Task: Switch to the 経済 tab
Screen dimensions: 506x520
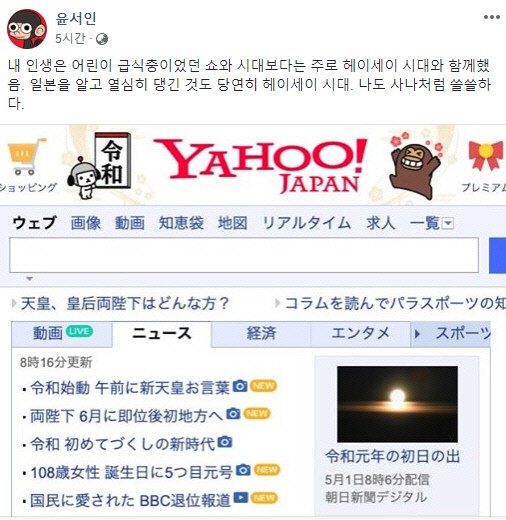Action: point(261,333)
